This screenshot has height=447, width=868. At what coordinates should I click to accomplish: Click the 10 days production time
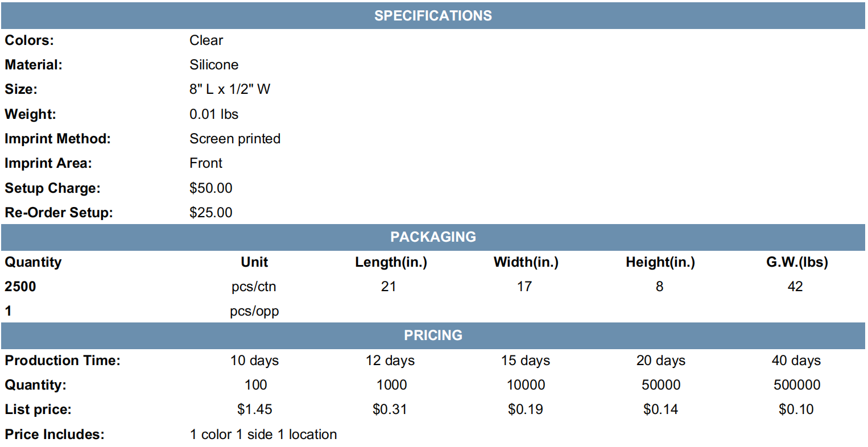coord(254,361)
